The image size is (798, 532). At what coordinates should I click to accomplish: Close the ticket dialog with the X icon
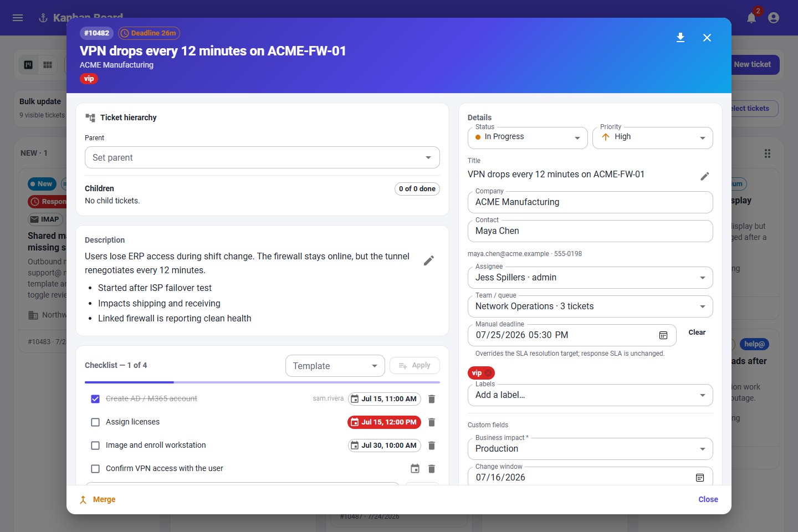[707, 38]
